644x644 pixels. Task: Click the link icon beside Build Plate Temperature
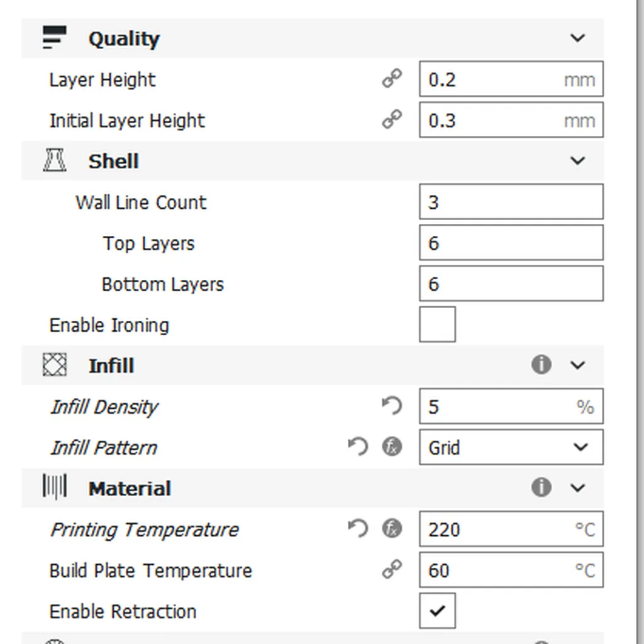(392, 570)
